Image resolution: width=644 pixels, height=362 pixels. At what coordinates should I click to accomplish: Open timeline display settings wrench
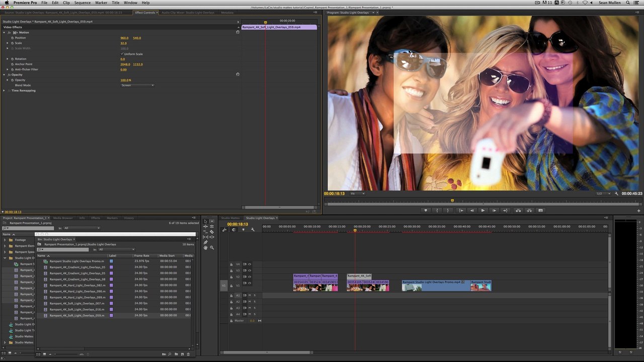point(253,229)
